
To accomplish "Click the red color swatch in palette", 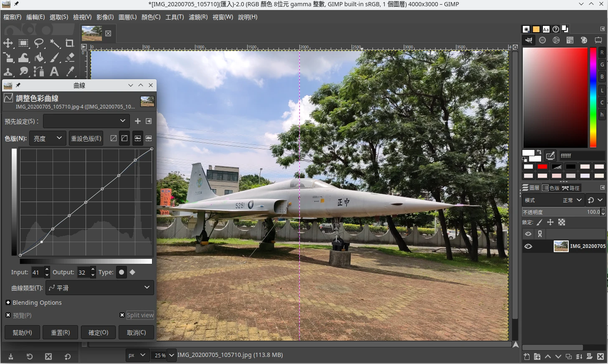I will click(x=542, y=167).
